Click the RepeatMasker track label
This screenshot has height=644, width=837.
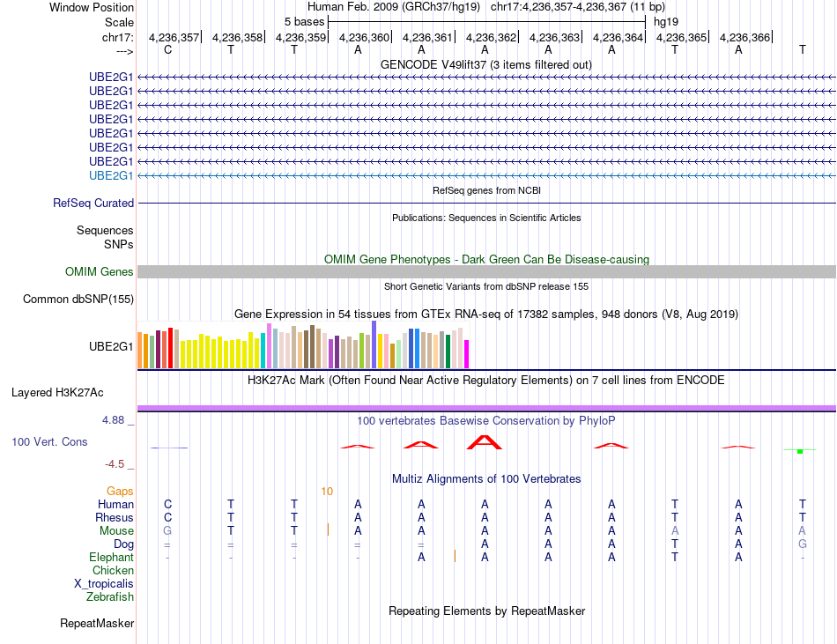click(97, 623)
